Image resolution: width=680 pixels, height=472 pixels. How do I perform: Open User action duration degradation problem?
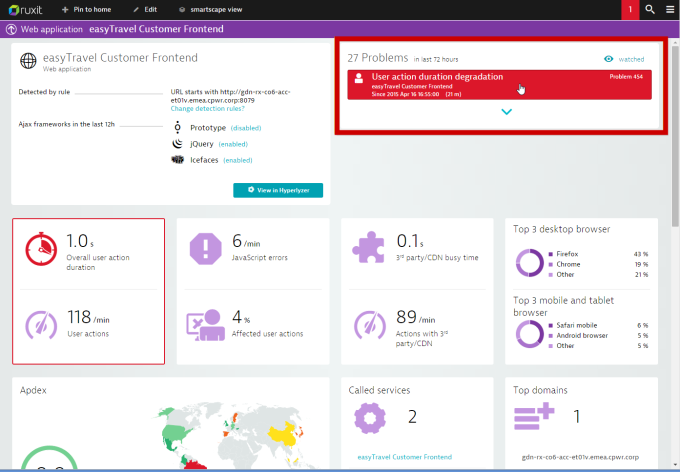pos(499,85)
